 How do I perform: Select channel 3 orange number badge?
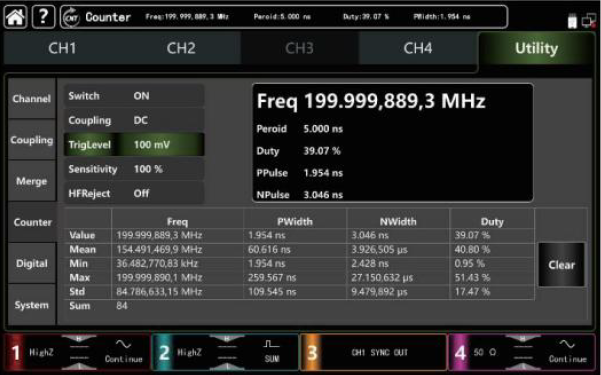click(312, 352)
